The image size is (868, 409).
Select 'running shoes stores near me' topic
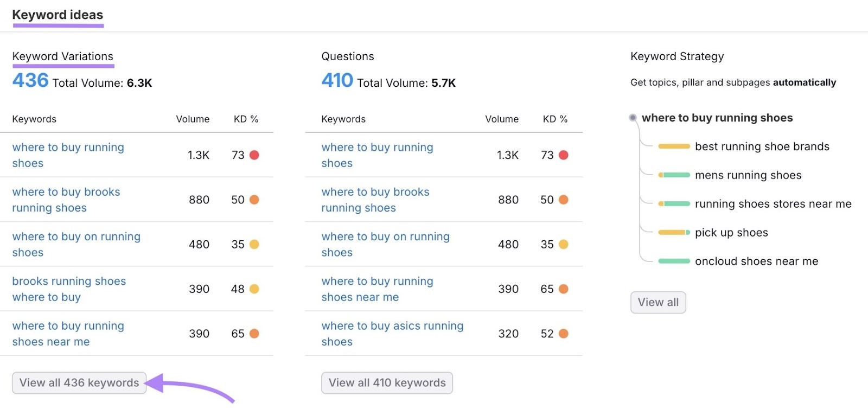(x=773, y=204)
